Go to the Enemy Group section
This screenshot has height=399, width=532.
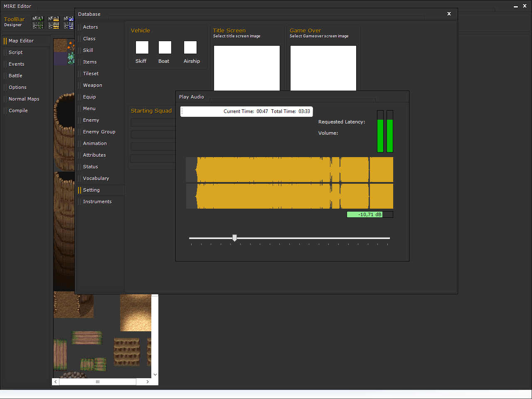pyautogui.click(x=101, y=132)
